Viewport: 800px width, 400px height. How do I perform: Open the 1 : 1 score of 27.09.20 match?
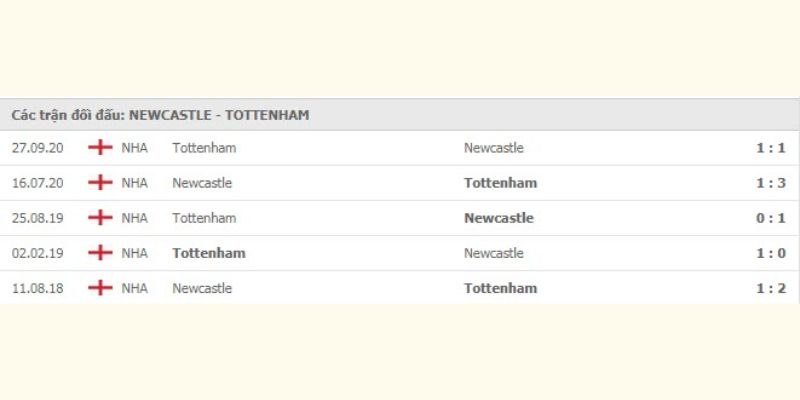pos(771,148)
